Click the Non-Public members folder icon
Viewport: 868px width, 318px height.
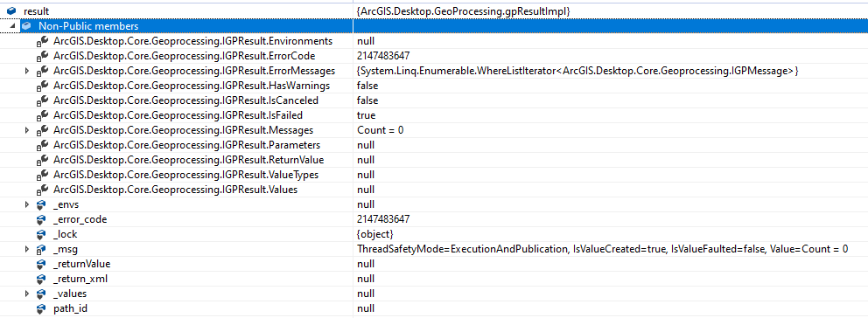pyautogui.click(x=26, y=26)
